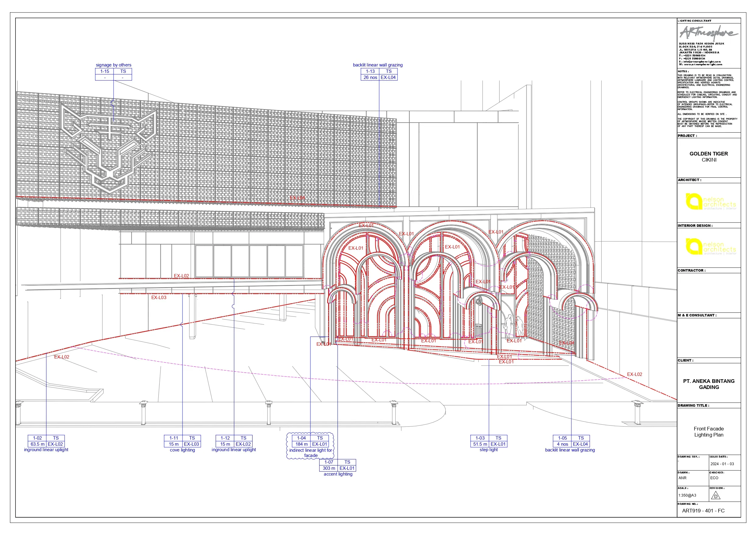
Task: Select the '1-12' tag cell
Action: tap(225, 438)
